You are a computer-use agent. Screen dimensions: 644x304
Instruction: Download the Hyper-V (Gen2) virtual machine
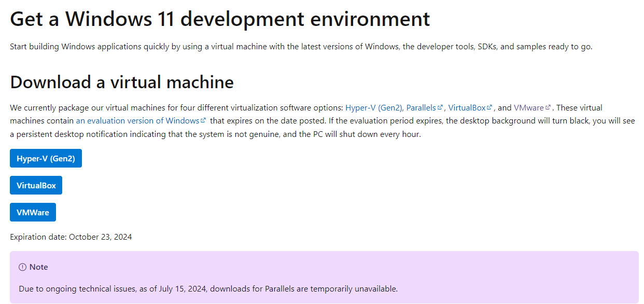point(46,158)
